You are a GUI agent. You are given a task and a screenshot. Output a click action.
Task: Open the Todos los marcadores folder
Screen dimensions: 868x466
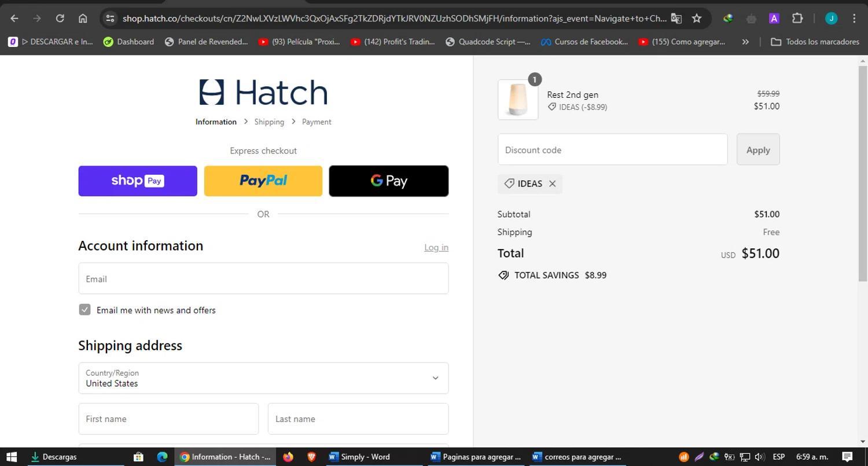pos(815,42)
